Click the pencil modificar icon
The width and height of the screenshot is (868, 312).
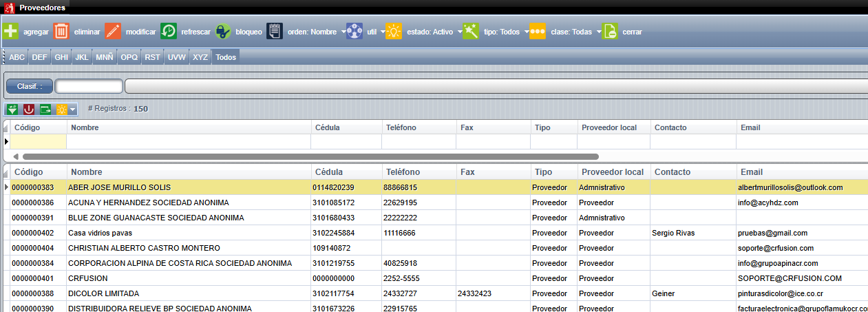click(x=113, y=32)
